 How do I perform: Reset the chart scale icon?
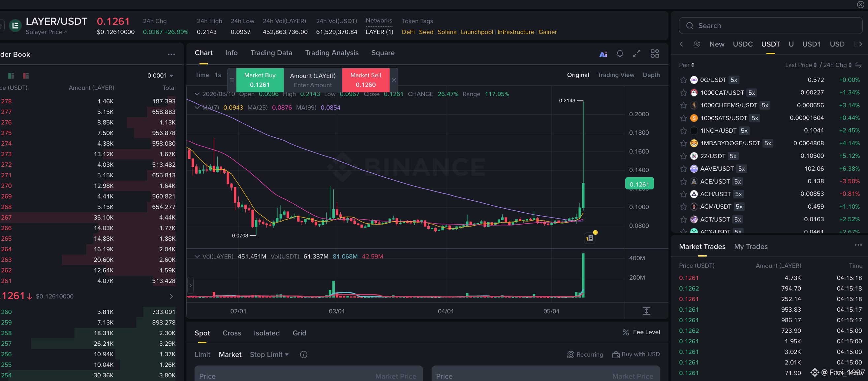point(646,311)
